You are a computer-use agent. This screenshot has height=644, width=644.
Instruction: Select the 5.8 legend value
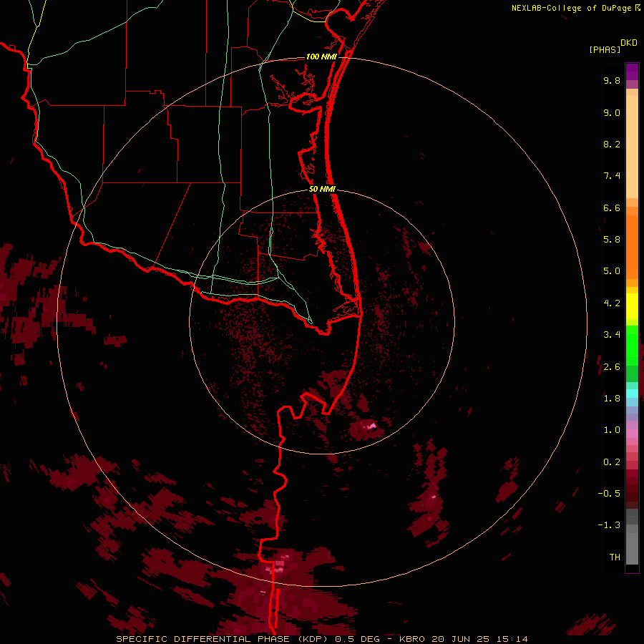(x=612, y=240)
